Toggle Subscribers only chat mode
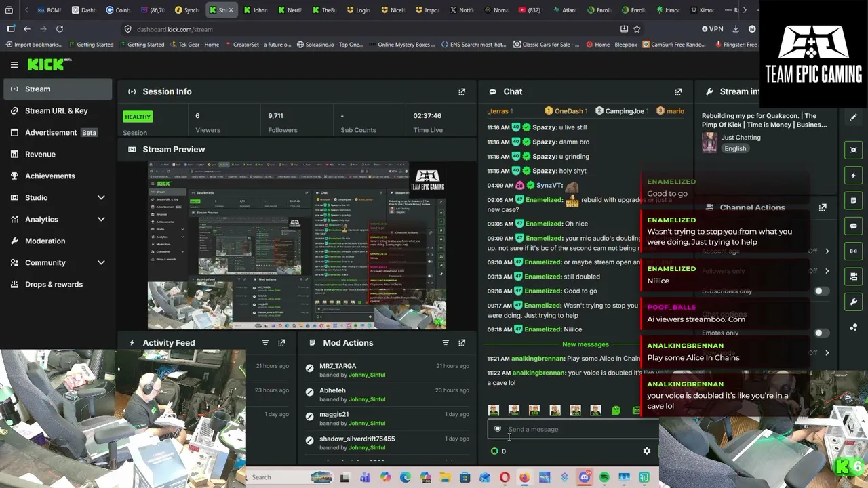868x488 pixels. (x=821, y=291)
